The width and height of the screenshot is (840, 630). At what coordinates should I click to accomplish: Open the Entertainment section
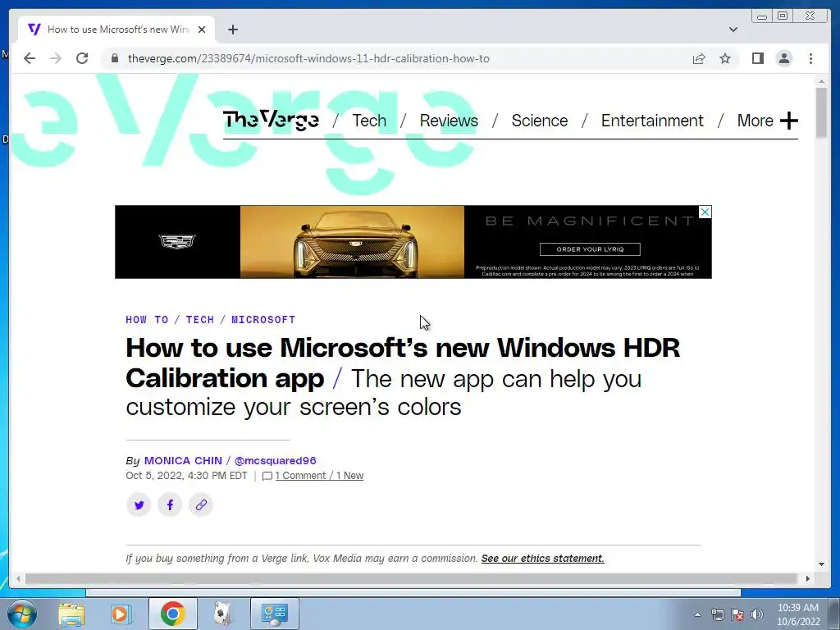(652, 121)
